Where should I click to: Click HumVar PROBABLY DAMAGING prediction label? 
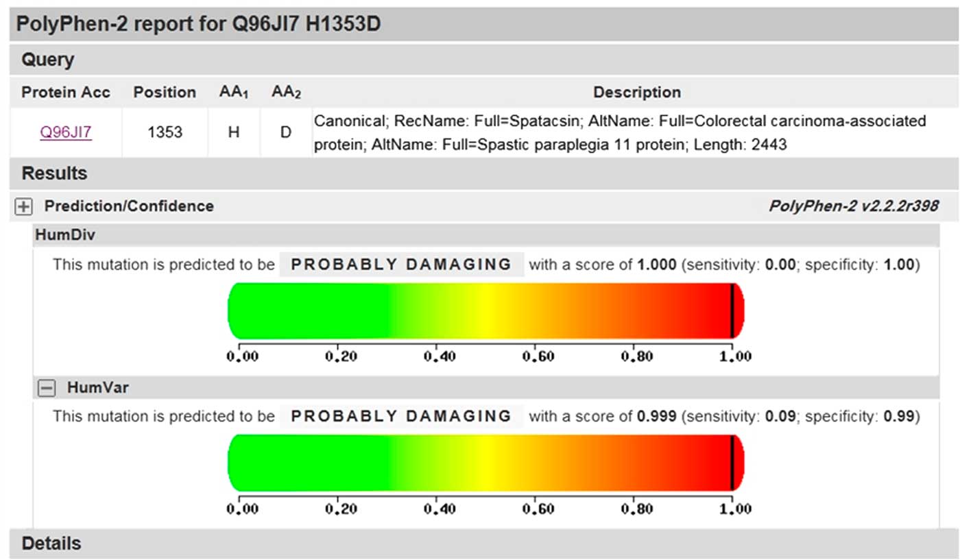[x=401, y=416]
